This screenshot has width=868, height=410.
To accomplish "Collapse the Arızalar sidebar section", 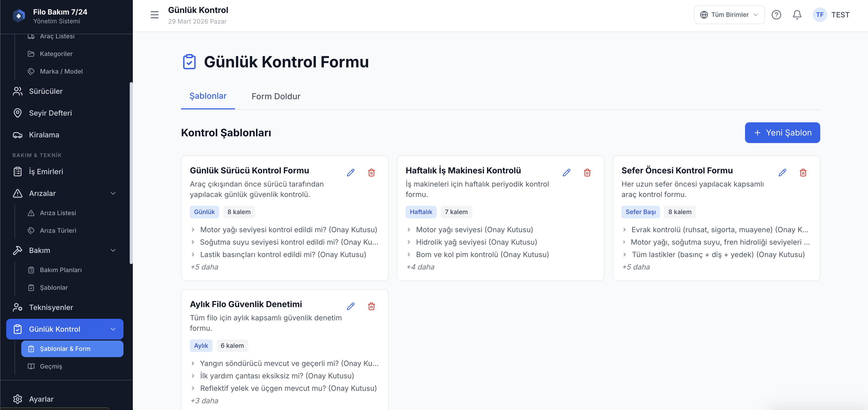I will (x=113, y=193).
